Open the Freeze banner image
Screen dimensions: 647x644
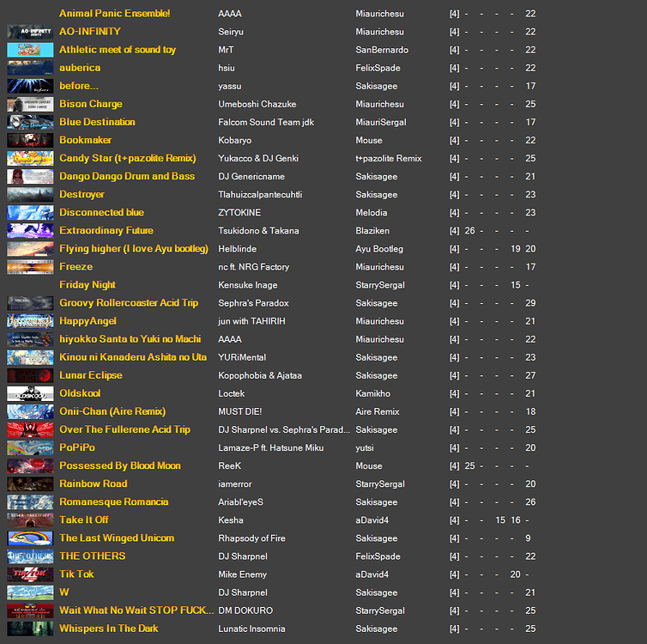[x=30, y=267]
